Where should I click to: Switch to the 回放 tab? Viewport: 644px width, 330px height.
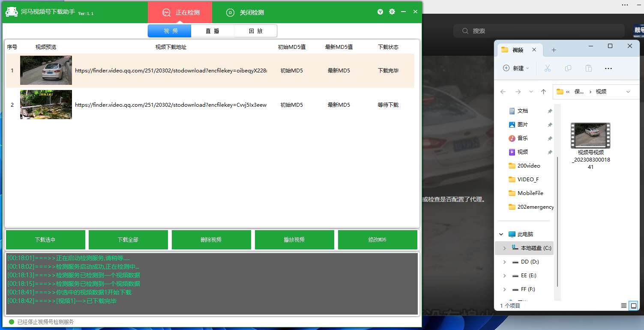tap(255, 30)
